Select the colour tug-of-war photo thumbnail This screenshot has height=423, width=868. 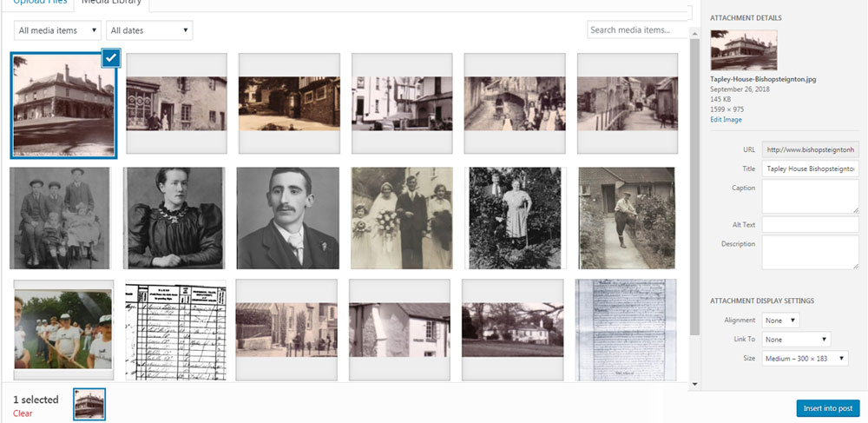[63, 330]
